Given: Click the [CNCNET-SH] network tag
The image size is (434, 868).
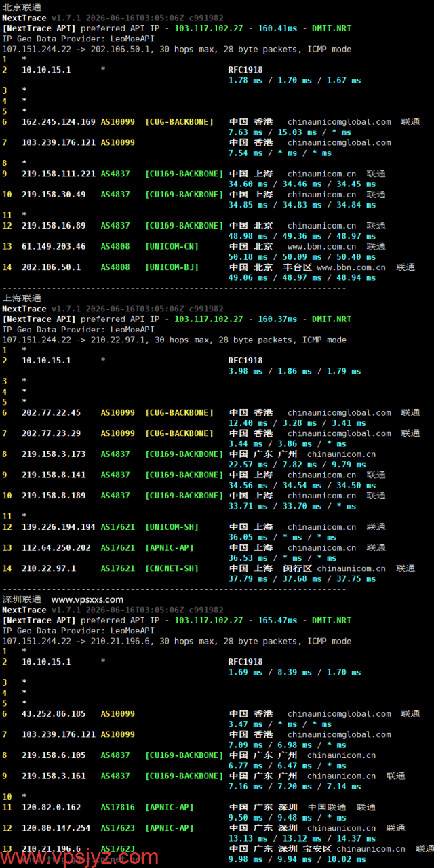Looking at the screenshot, I should point(172,568).
